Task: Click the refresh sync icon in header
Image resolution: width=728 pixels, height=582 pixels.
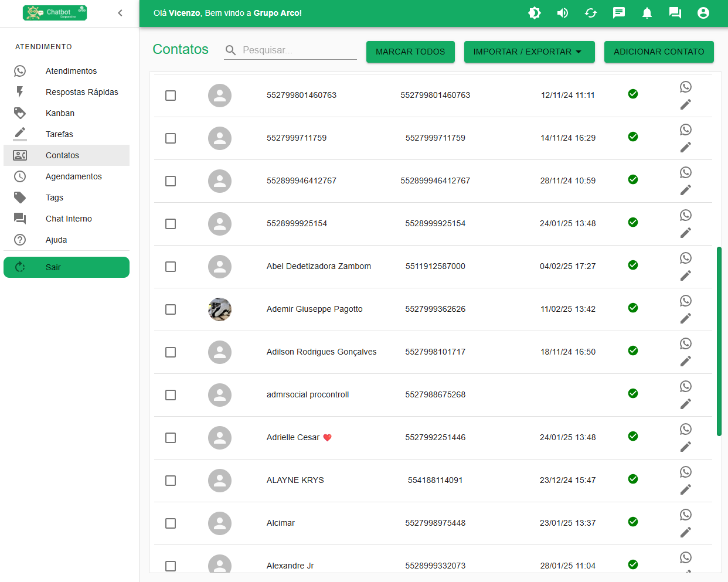Action: [x=590, y=13]
